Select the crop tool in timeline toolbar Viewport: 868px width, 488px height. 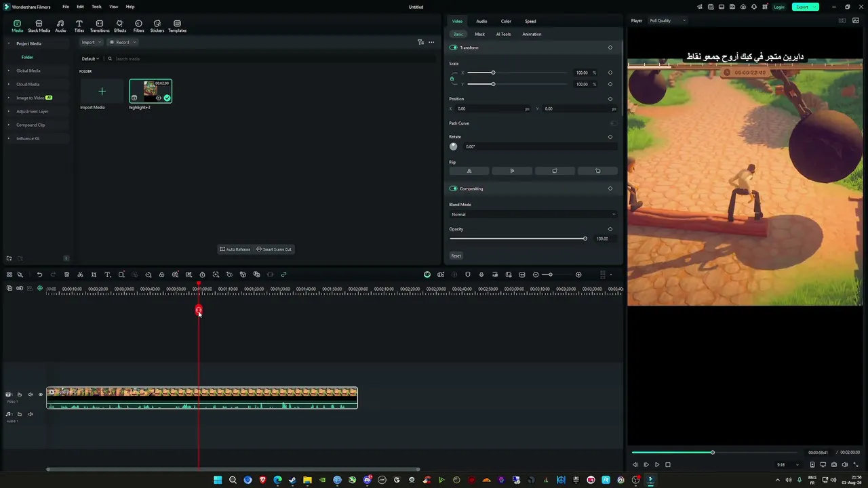[94, 274]
